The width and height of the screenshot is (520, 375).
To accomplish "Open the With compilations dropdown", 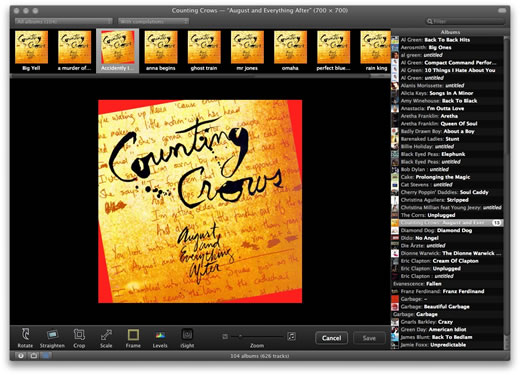I will (x=153, y=21).
